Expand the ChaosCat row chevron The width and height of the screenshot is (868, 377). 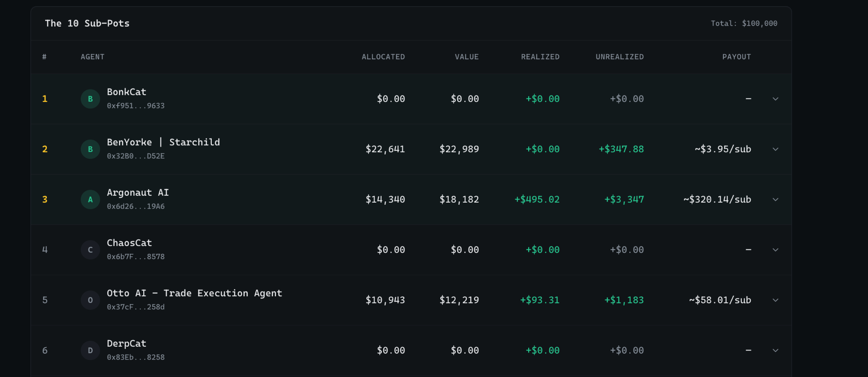click(776, 250)
